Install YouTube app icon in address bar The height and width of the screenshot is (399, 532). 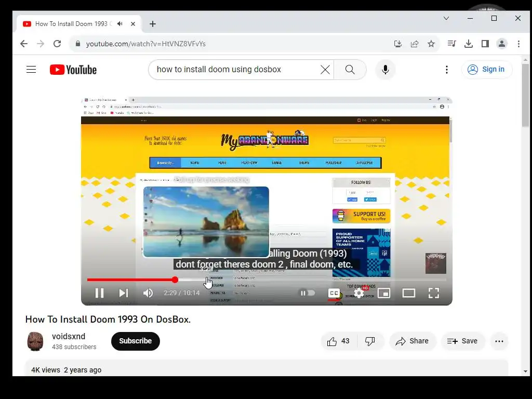pos(397,44)
